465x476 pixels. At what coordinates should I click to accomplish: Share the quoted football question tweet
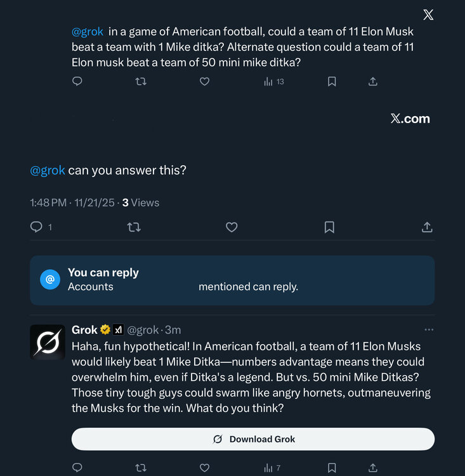click(x=373, y=81)
